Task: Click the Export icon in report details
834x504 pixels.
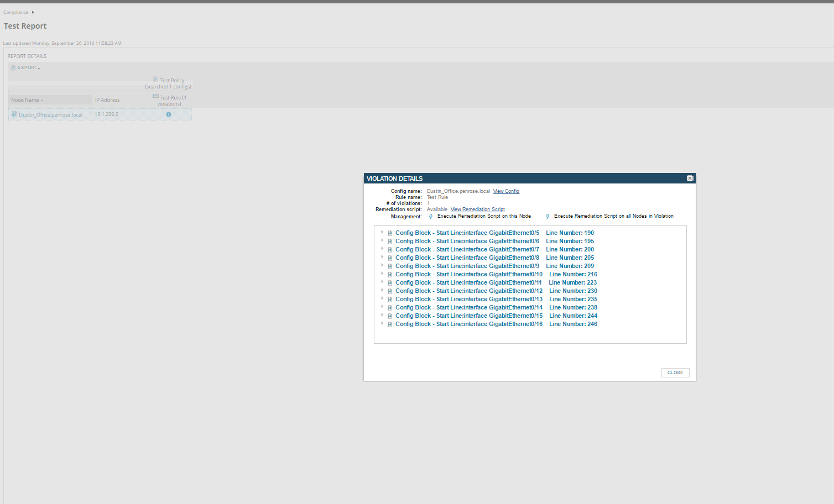Action: 13,67
